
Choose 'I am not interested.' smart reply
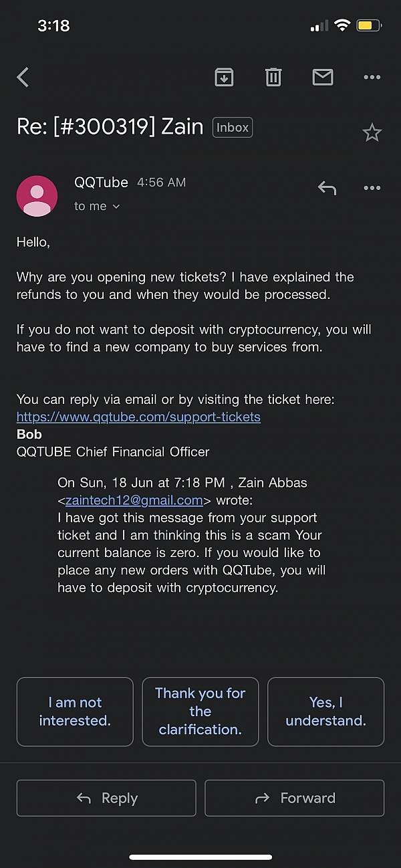coord(75,712)
